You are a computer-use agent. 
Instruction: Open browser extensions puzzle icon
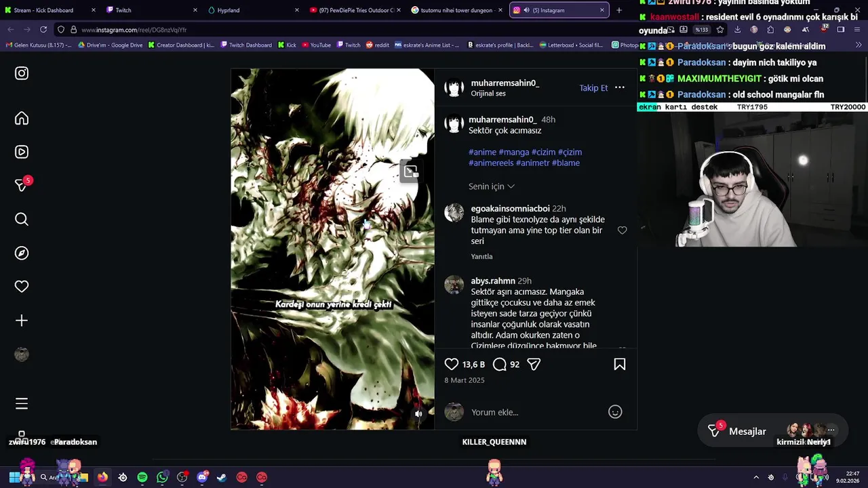click(x=770, y=30)
